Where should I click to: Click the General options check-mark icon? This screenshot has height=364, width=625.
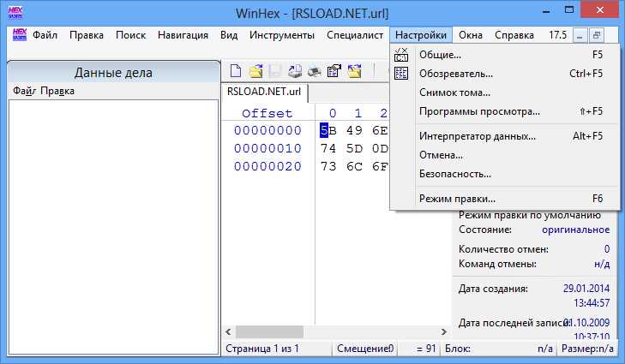pos(401,55)
